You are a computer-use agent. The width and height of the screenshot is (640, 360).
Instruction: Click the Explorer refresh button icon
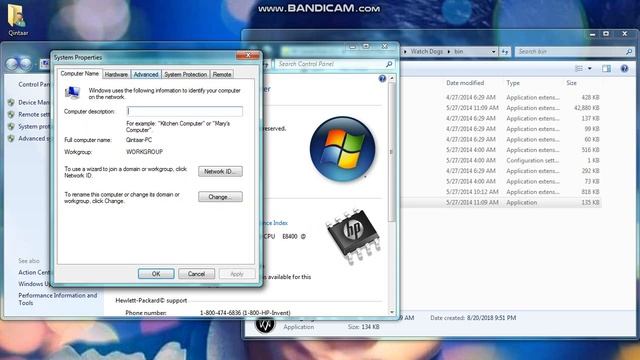coord(505,52)
